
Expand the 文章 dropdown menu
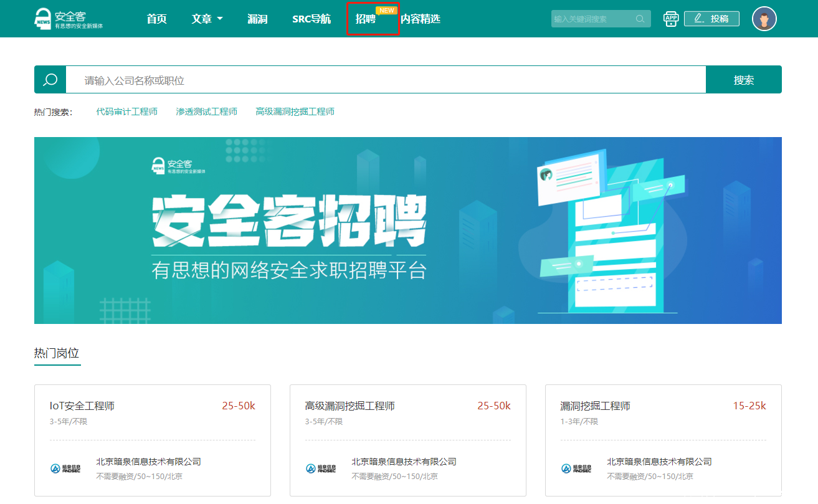pyautogui.click(x=207, y=19)
